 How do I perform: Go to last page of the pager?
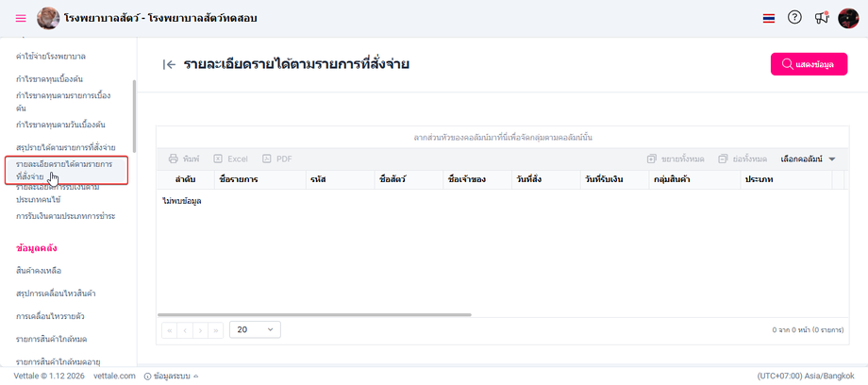216,330
